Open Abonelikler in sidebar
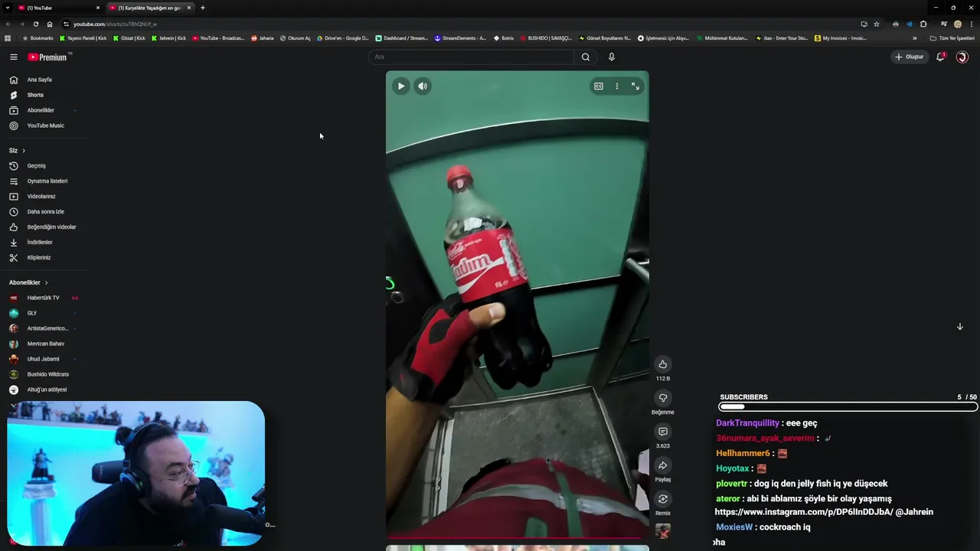The width and height of the screenshot is (980, 551). (42, 110)
